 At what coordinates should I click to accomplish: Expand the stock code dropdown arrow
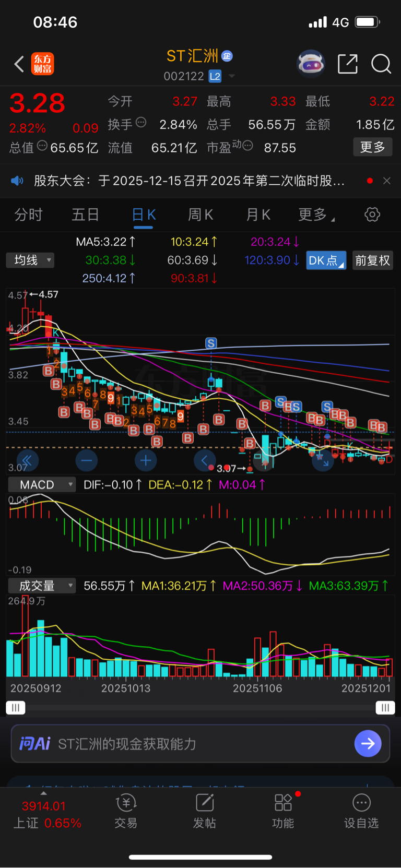(232, 76)
